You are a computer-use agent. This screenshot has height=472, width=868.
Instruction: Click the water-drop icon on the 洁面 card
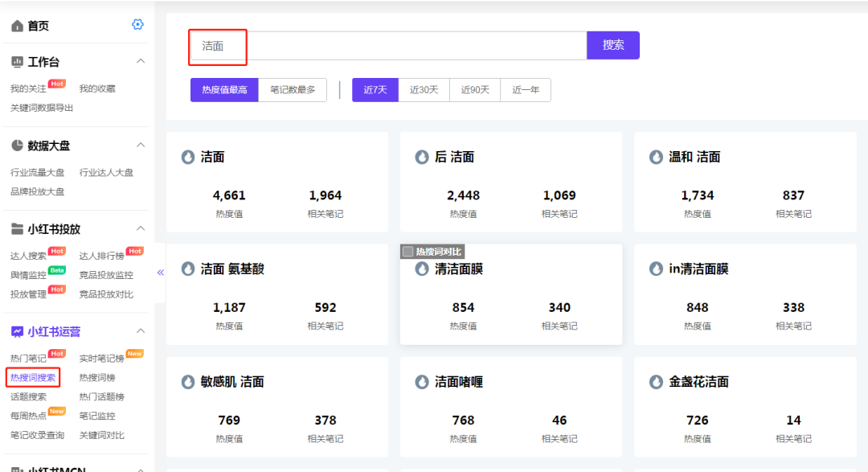point(187,157)
